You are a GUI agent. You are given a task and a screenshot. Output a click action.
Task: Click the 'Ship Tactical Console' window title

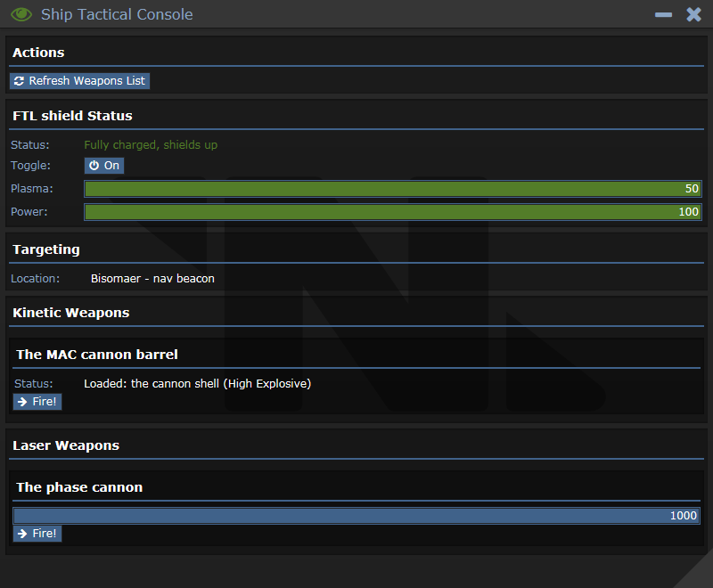pyautogui.click(x=117, y=14)
